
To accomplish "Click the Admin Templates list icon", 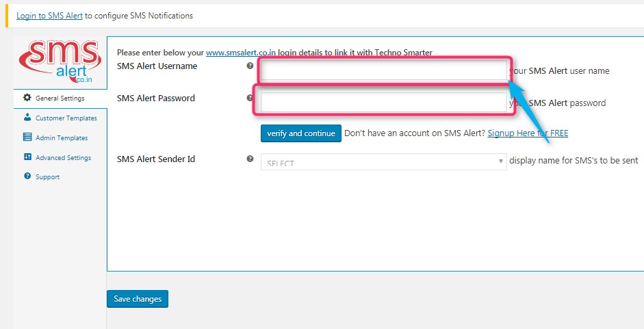I will pyautogui.click(x=27, y=137).
